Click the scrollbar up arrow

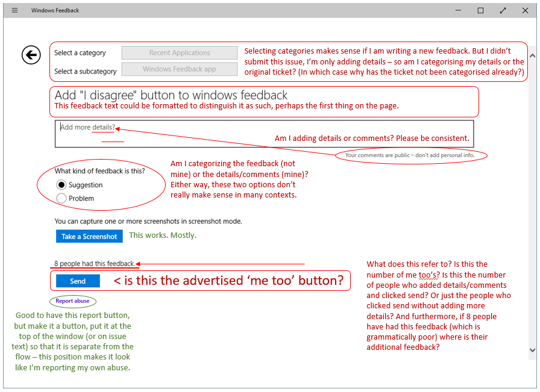[x=532, y=56]
